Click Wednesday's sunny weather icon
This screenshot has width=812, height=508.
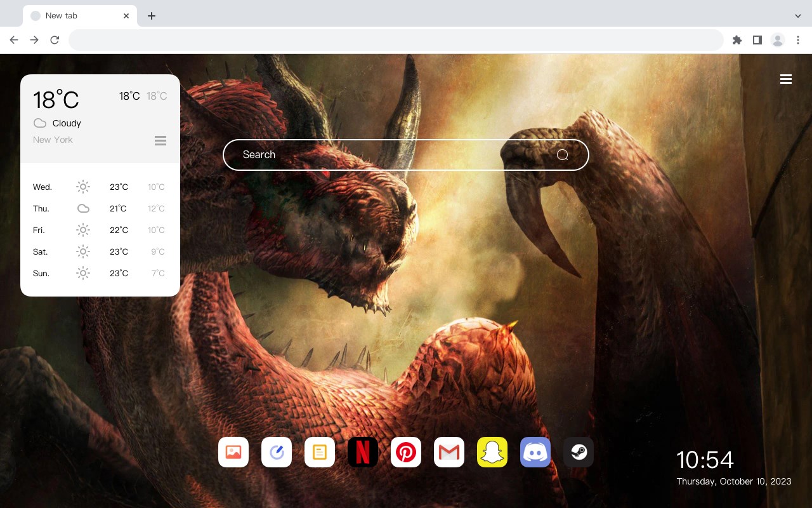83,187
